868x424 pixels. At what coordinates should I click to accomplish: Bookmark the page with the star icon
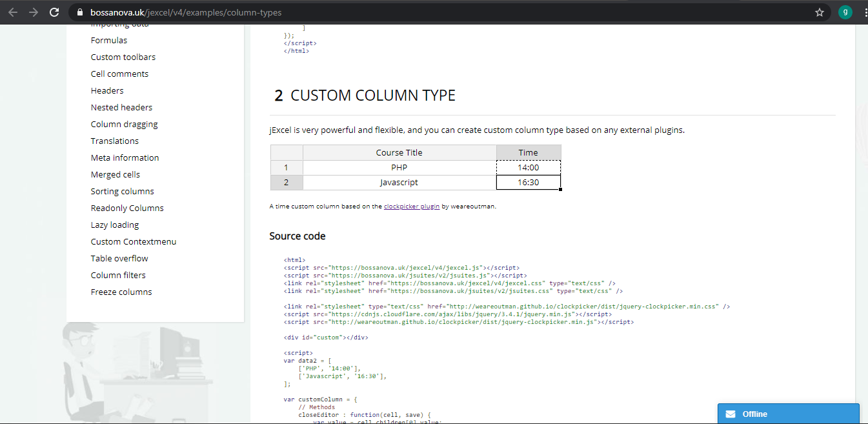(x=819, y=12)
